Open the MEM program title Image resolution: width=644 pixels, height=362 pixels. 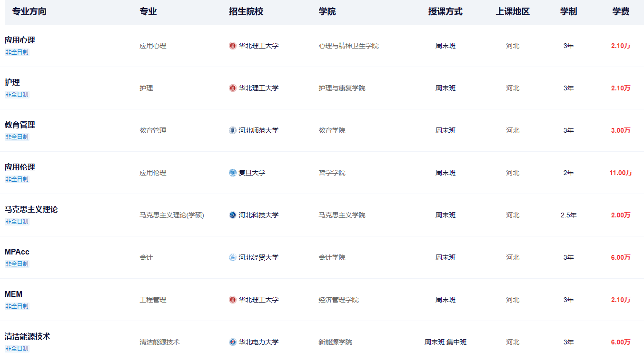13,294
